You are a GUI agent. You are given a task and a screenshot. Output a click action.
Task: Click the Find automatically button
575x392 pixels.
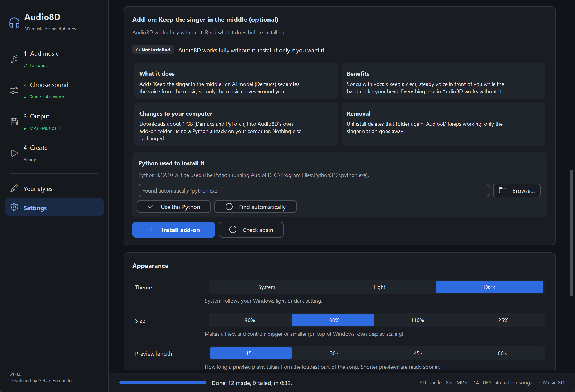(x=256, y=206)
